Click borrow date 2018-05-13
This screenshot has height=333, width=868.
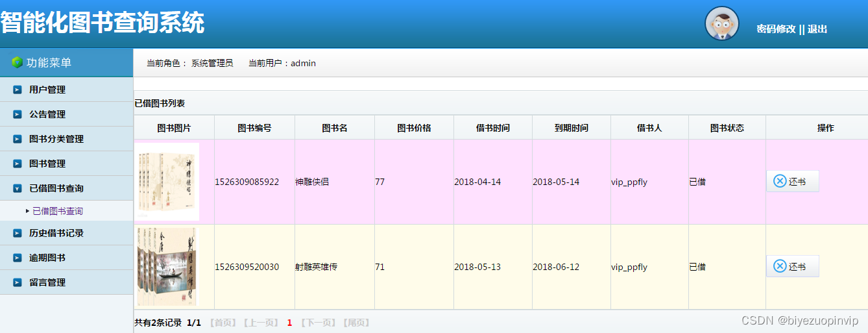pyautogui.click(x=477, y=267)
